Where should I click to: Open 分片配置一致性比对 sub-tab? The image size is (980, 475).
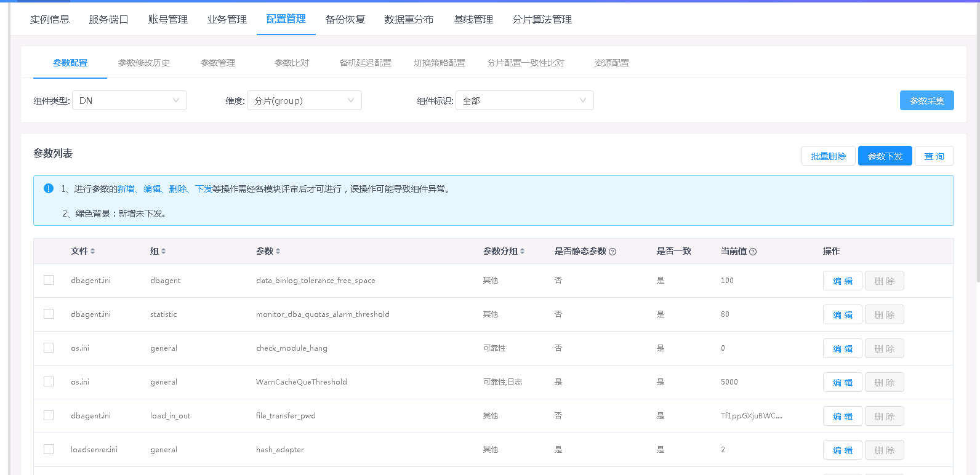pyautogui.click(x=526, y=63)
